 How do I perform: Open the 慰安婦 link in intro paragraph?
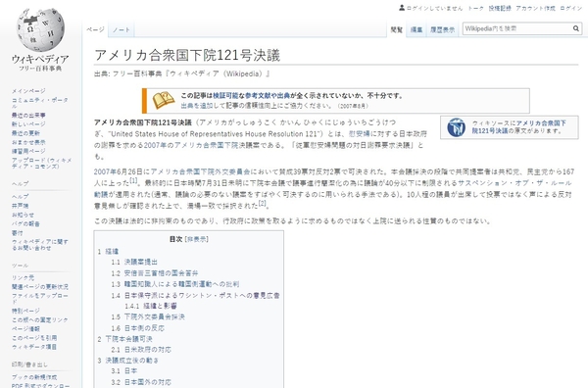360,134
